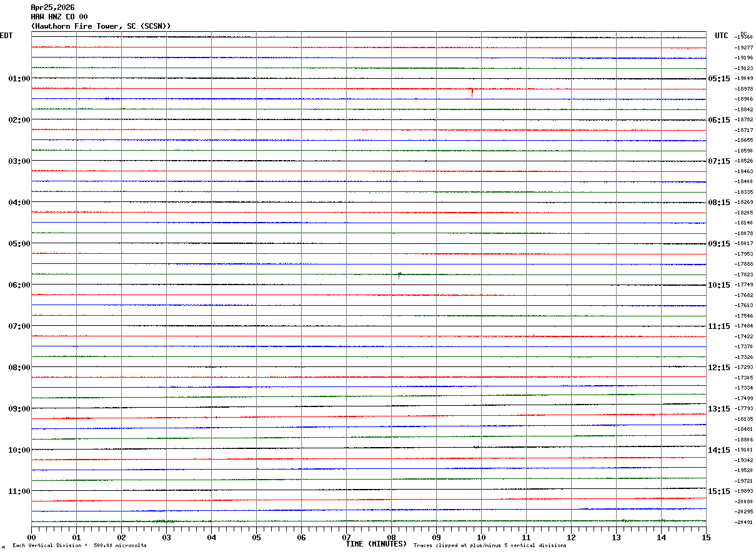Click the TIME (MINUTES) axis title
The width and height of the screenshot is (756, 554).
coord(376,544)
